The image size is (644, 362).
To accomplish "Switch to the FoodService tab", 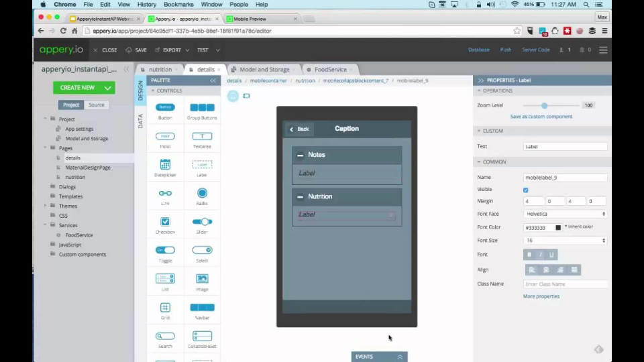I will coord(331,70).
